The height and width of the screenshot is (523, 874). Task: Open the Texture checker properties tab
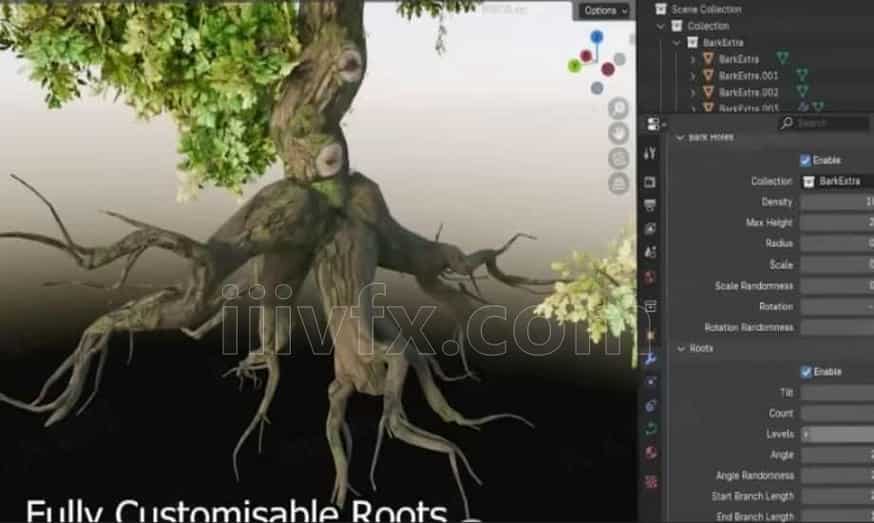(650, 481)
